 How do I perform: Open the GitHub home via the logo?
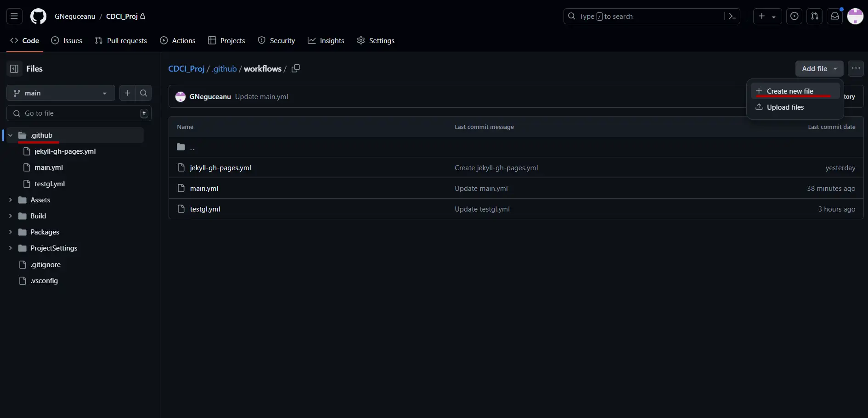tap(38, 16)
